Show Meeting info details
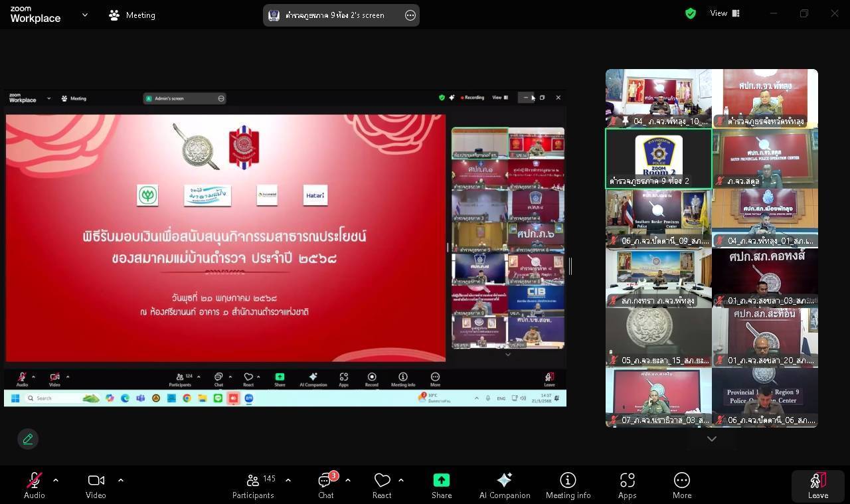 [x=568, y=485]
